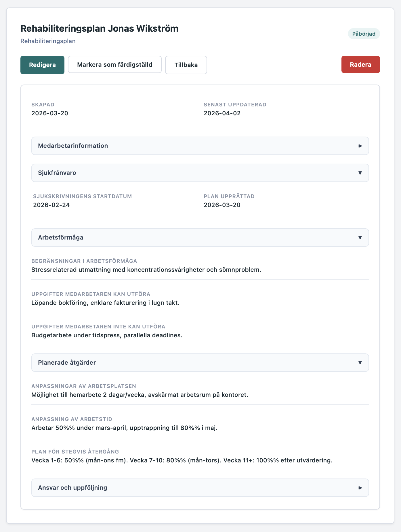Mark plan as färdigställd
401x532 pixels.
(114, 64)
